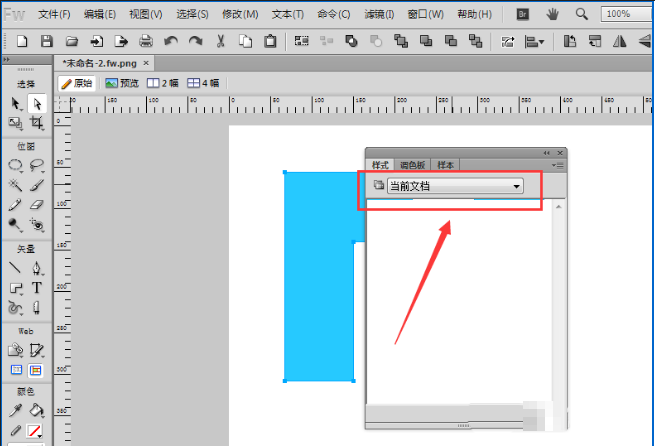Toggle the 4-Up view
This screenshot has width=655, height=446.
coord(203,83)
